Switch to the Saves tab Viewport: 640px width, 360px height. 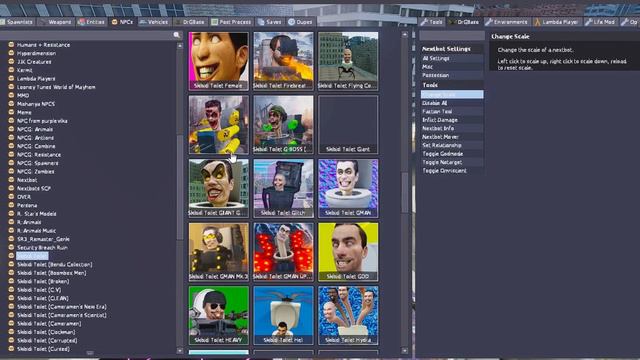tap(270, 22)
